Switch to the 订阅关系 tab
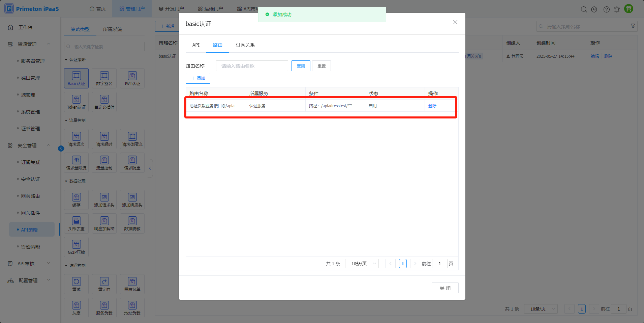 tap(245, 45)
